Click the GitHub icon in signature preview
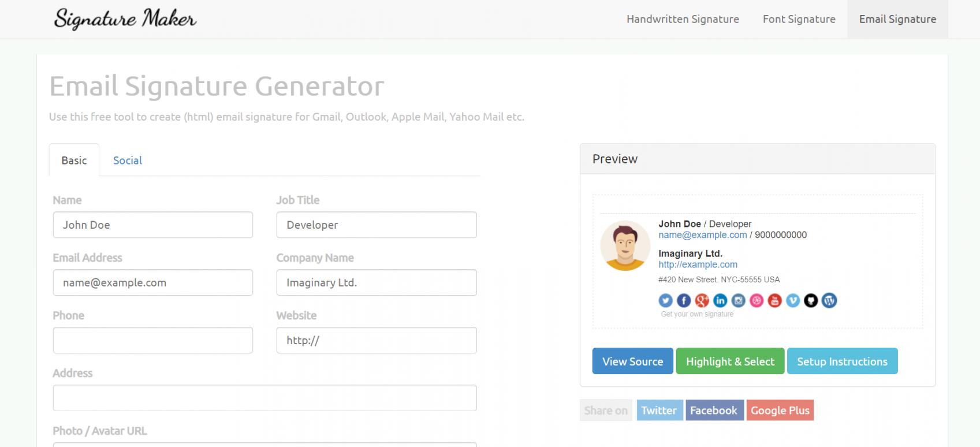 [811, 300]
